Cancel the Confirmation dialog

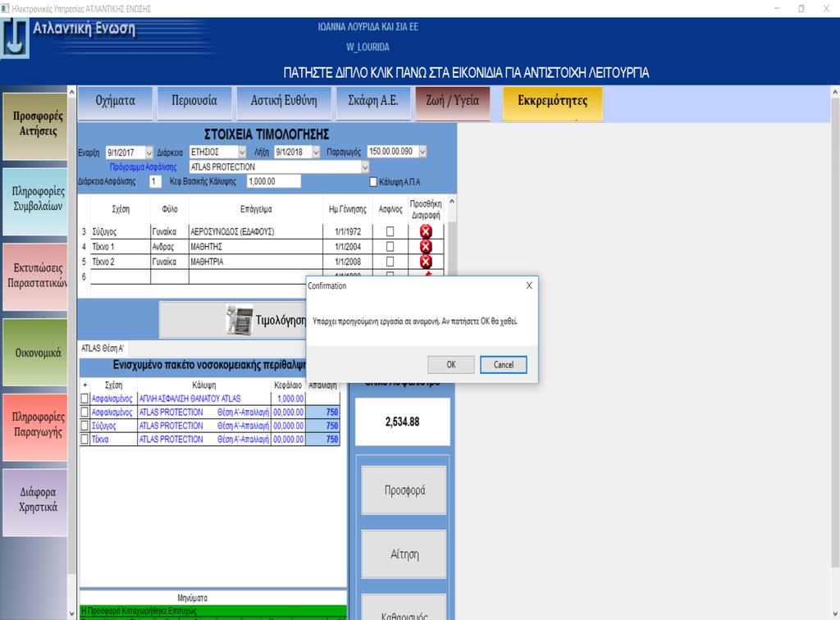(x=503, y=365)
